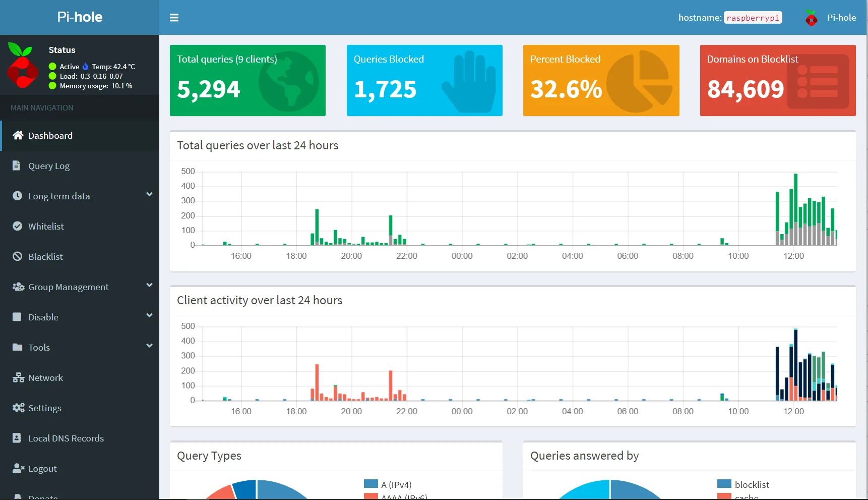
Task: Go to the Blacklist page
Action: [80, 256]
